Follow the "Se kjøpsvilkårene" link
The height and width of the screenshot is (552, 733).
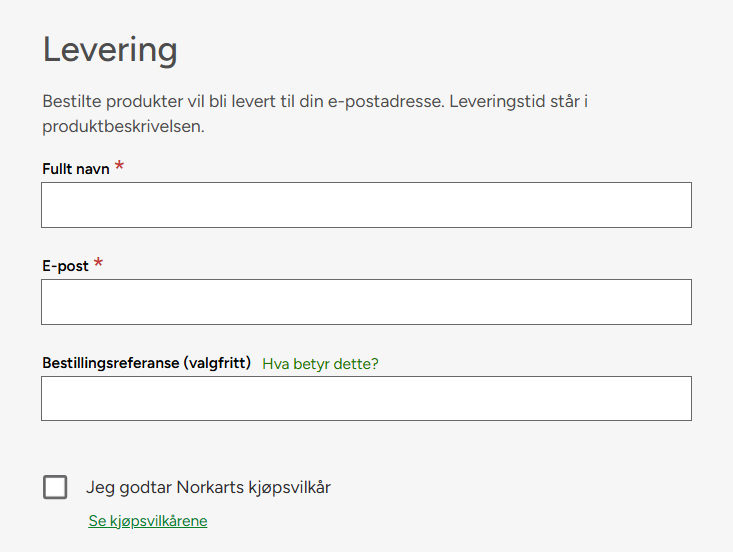[x=148, y=521]
